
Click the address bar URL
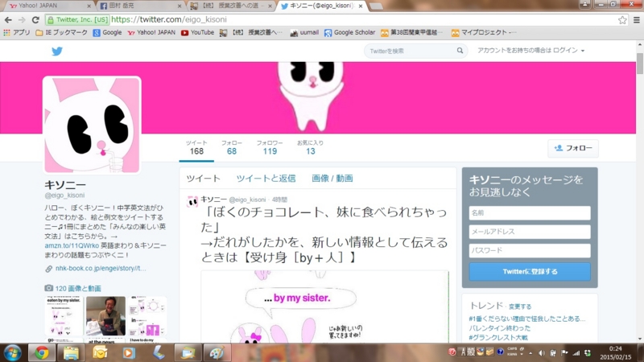point(169,19)
